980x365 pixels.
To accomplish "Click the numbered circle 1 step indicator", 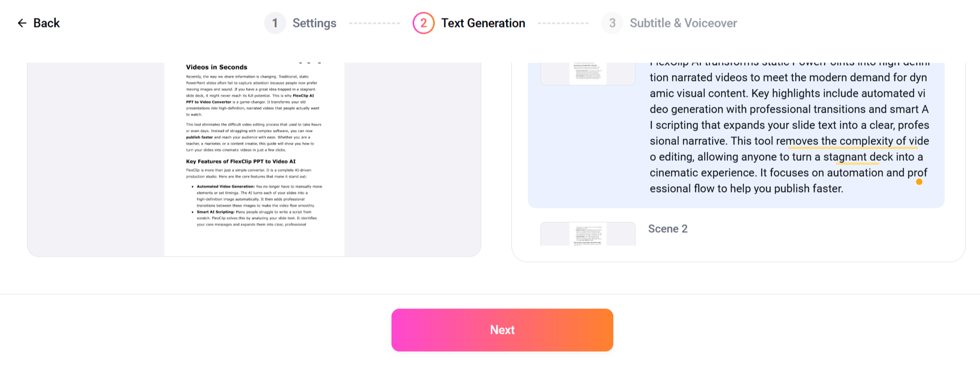I will pyautogui.click(x=275, y=23).
